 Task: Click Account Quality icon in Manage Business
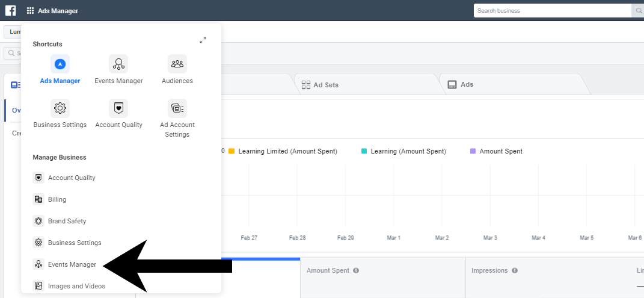point(38,178)
